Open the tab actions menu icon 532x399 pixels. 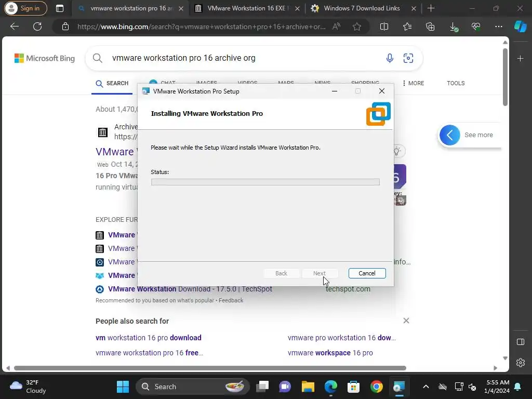(x=59, y=8)
